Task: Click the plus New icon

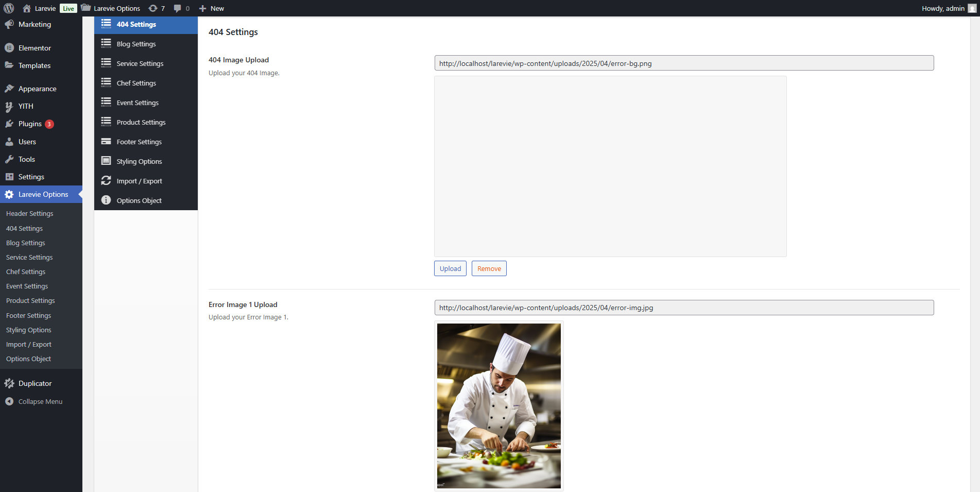Action: pos(202,8)
